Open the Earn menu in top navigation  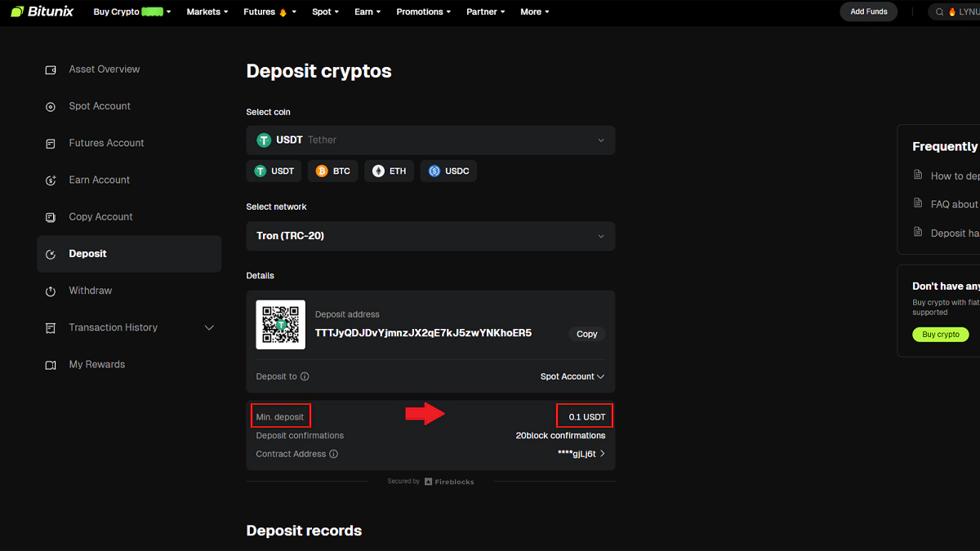click(x=368, y=12)
